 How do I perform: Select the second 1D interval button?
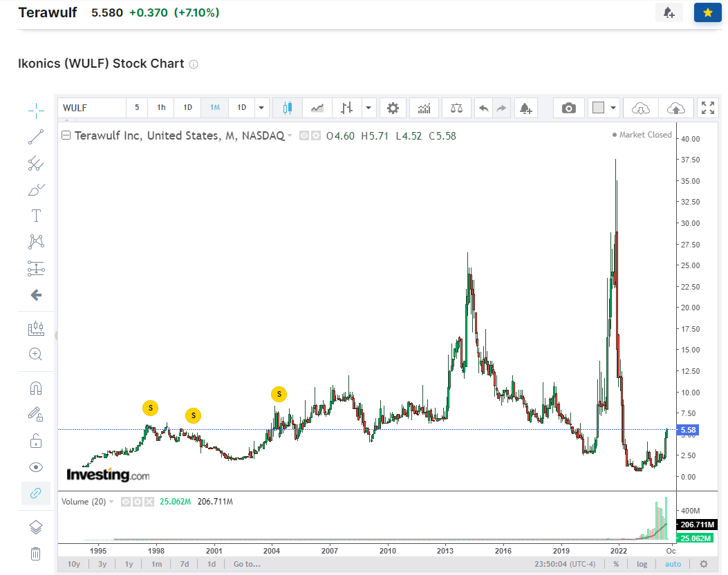(241, 108)
